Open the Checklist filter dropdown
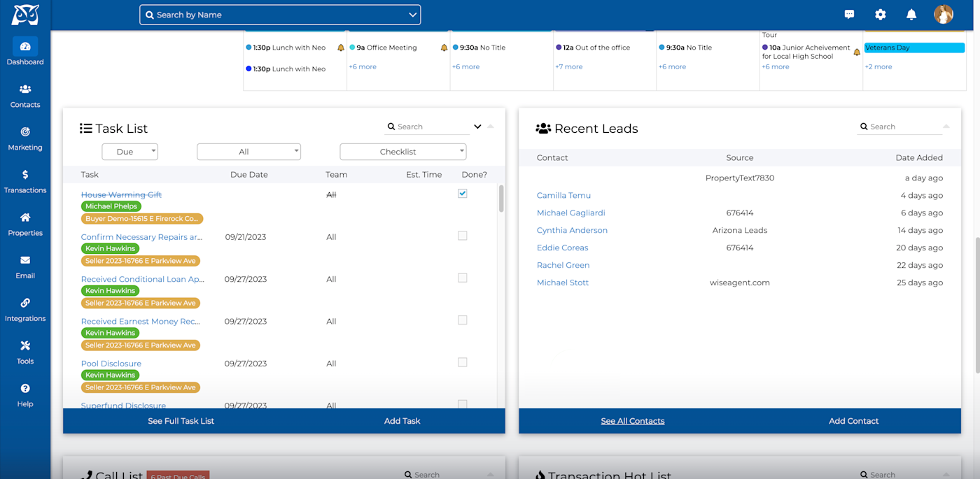The image size is (980, 479). point(403,152)
